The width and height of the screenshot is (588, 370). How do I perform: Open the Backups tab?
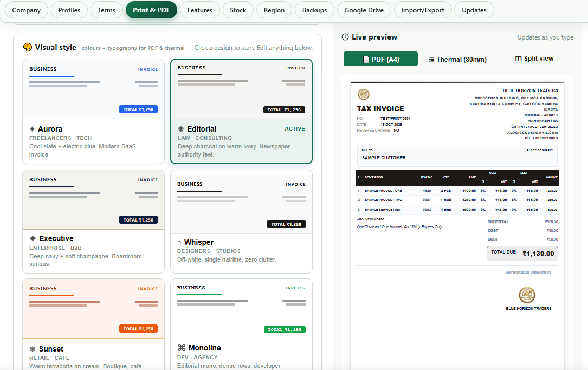(314, 10)
